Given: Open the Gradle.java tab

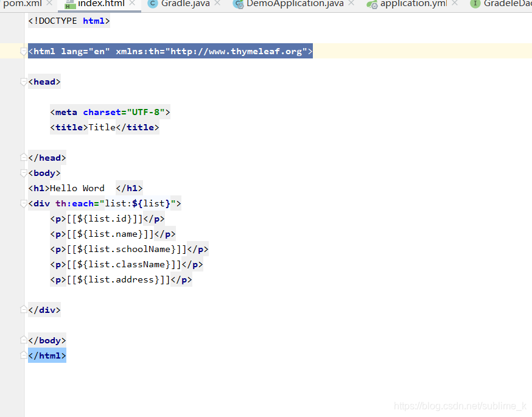Looking at the screenshot, I should [x=185, y=4].
